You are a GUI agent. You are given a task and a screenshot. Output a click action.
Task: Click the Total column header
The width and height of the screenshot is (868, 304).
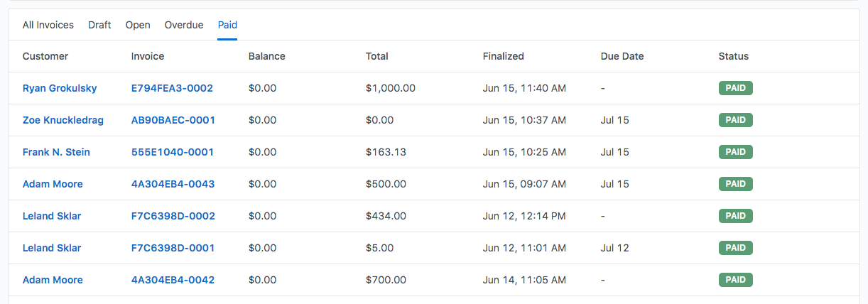[377, 56]
